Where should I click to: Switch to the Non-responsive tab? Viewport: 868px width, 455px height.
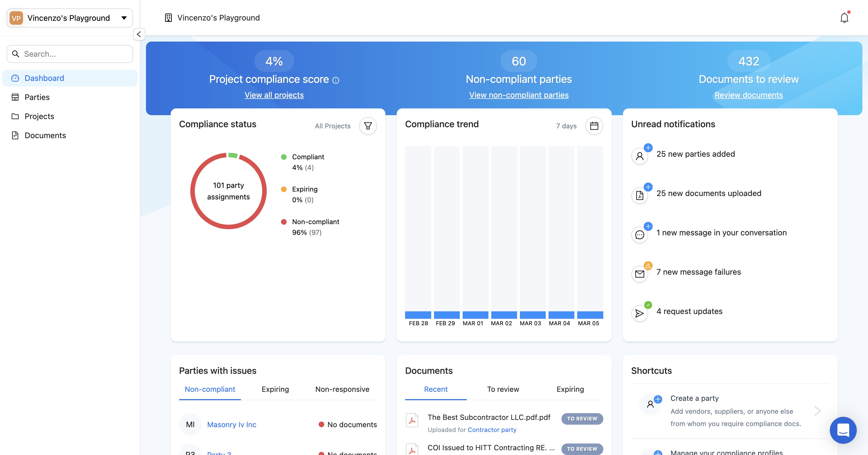pyautogui.click(x=342, y=389)
